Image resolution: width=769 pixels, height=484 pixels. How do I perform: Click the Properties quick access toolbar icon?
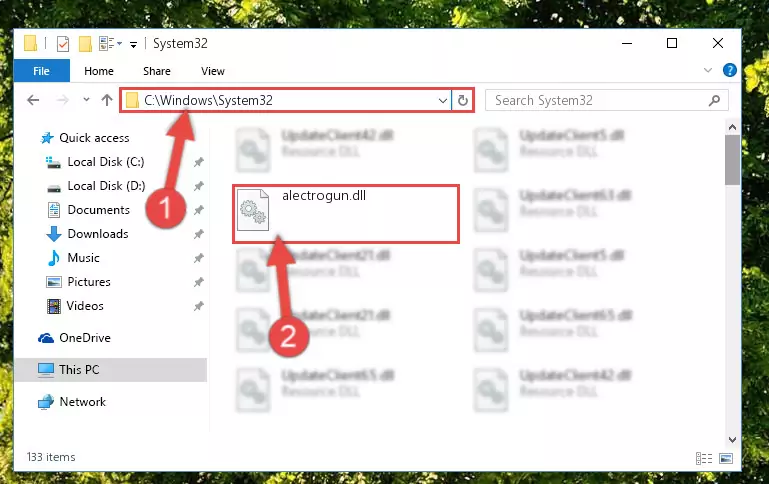62,44
